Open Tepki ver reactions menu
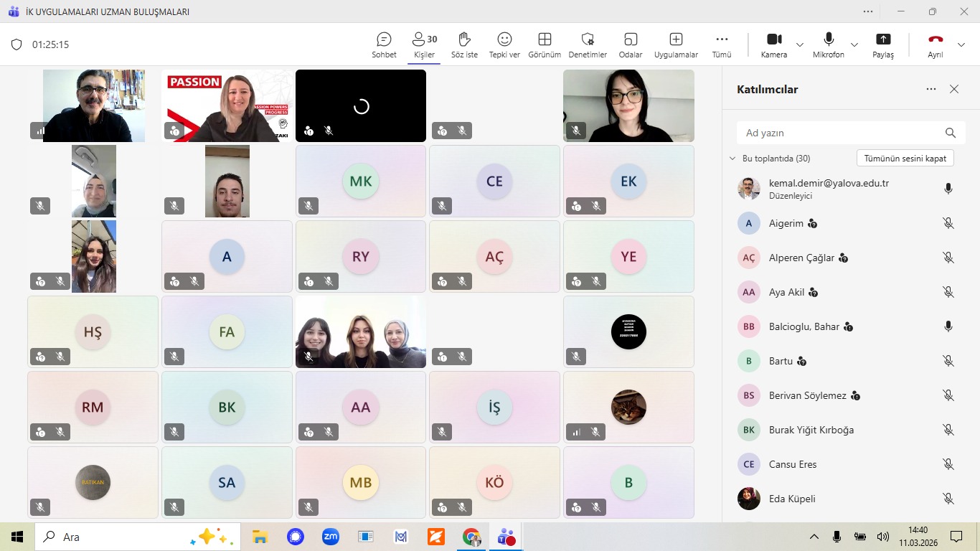980x551 pixels. pos(504,44)
